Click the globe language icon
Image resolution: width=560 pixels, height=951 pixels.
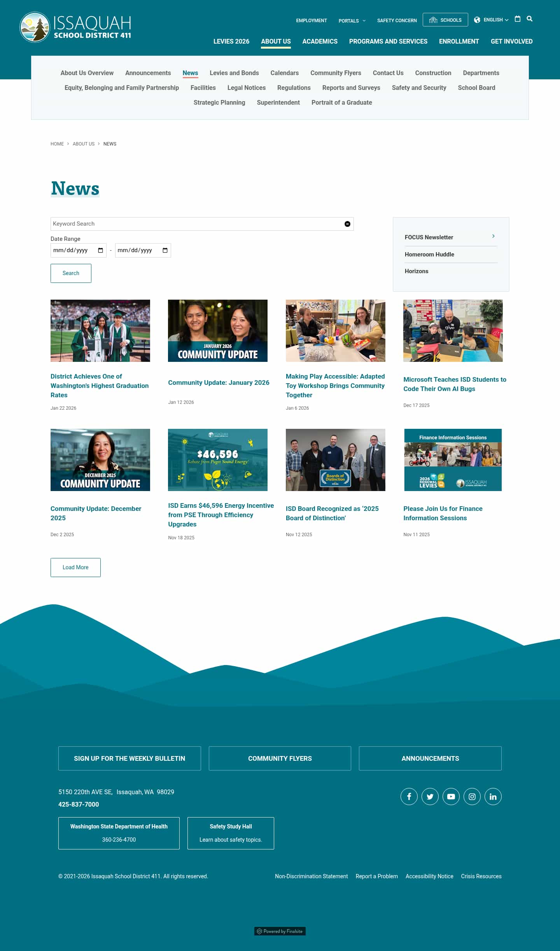tap(477, 20)
